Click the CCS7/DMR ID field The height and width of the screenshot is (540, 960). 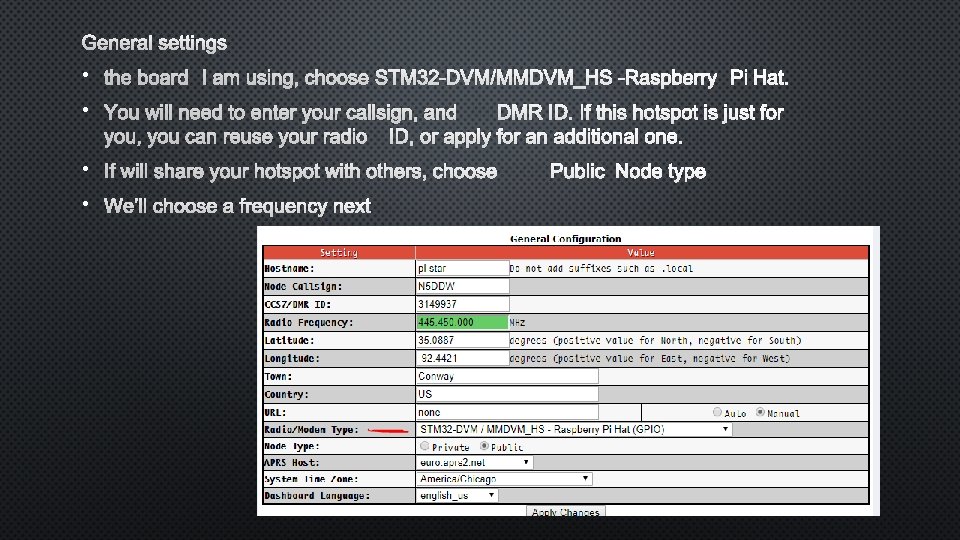point(462,304)
